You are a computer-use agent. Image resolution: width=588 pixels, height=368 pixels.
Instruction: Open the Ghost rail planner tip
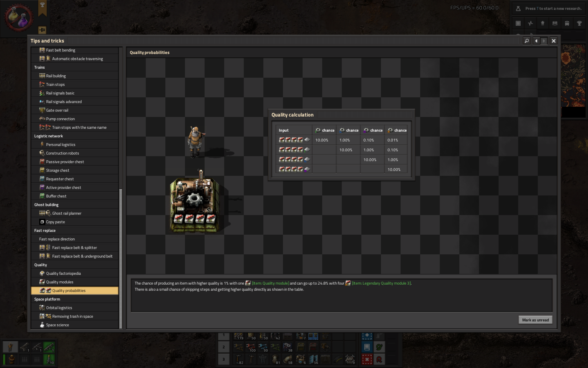pyautogui.click(x=75, y=213)
